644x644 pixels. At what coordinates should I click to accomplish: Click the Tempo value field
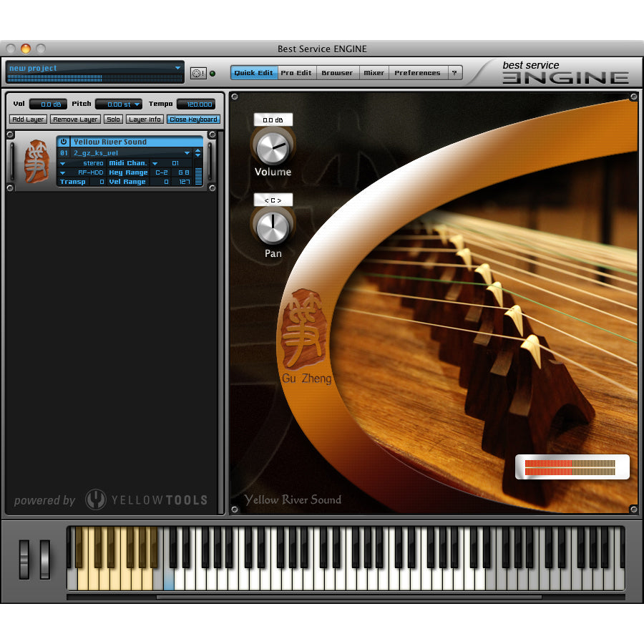[x=195, y=104]
